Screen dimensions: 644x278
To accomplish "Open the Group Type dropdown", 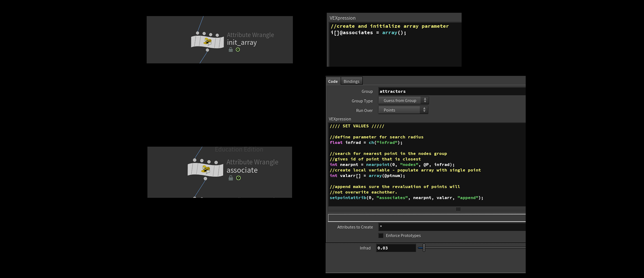I will pyautogui.click(x=403, y=101).
